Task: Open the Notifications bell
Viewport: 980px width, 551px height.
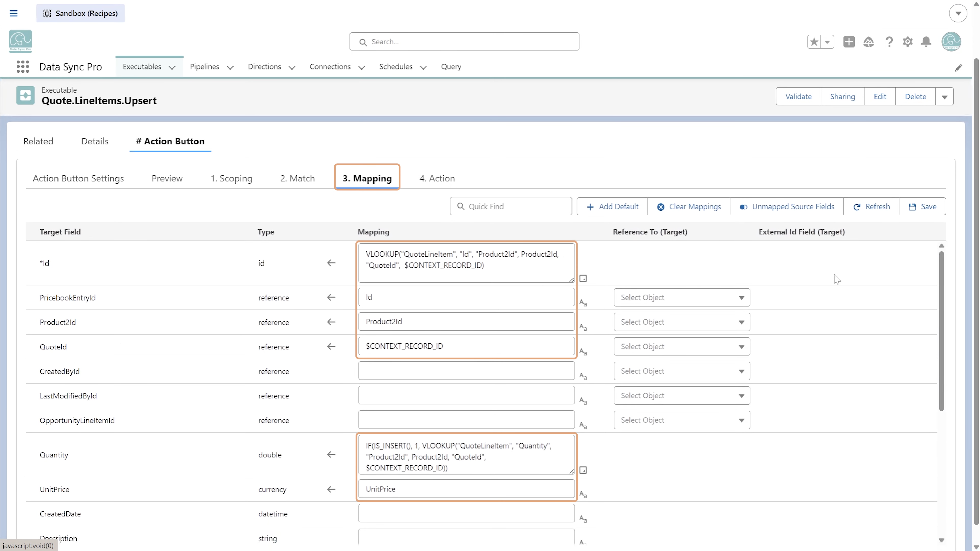Action: coord(926,41)
